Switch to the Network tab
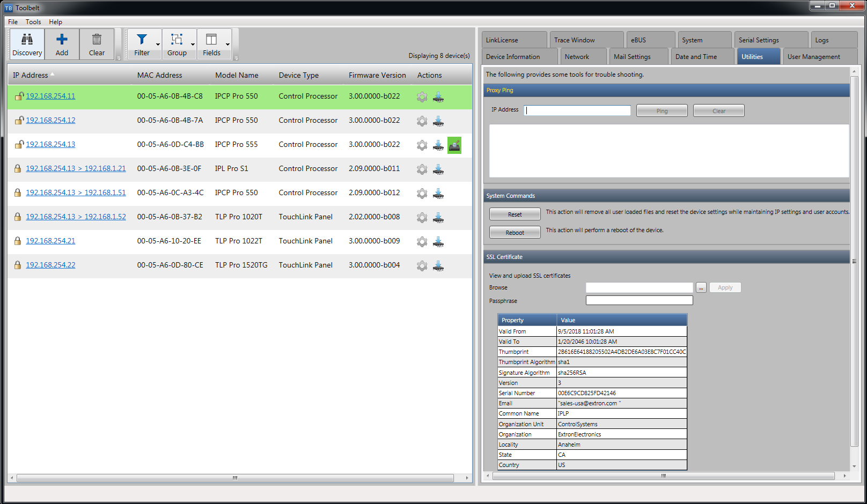 (583, 56)
